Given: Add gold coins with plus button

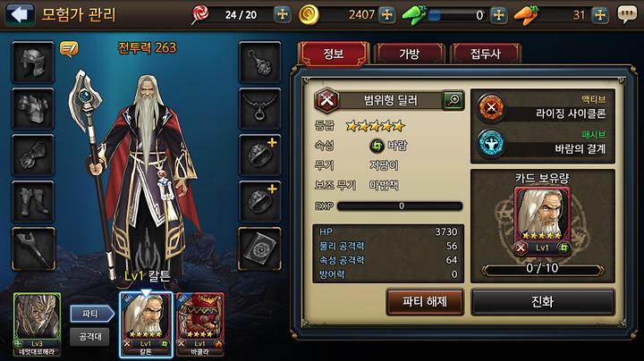Looking at the screenshot, I should [387, 15].
